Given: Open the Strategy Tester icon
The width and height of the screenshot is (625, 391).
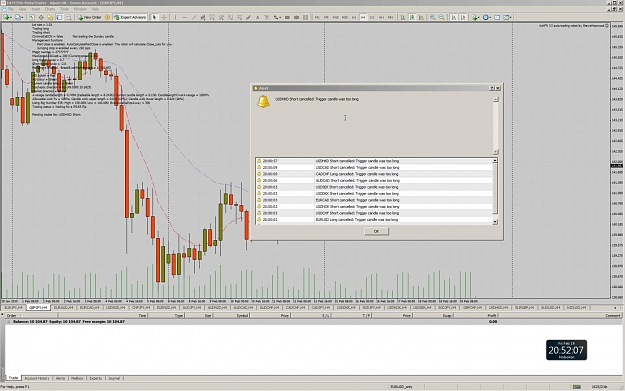Looking at the screenshot, I should click(x=68, y=17).
